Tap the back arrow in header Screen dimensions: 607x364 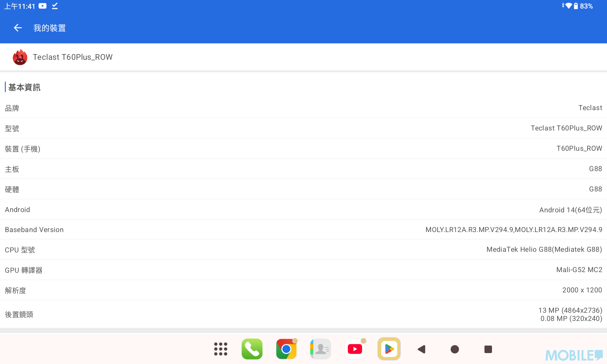coord(18,28)
